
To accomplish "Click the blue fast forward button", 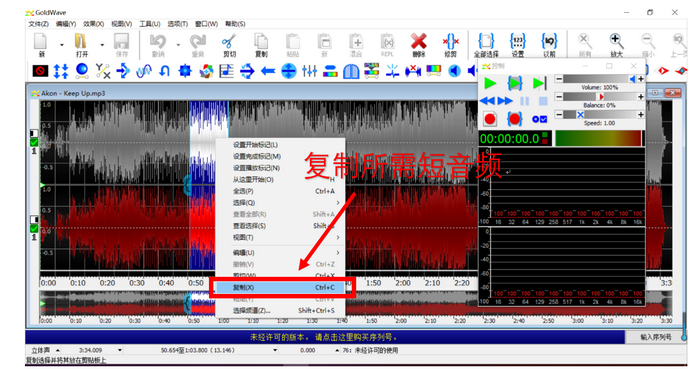I will point(505,101).
